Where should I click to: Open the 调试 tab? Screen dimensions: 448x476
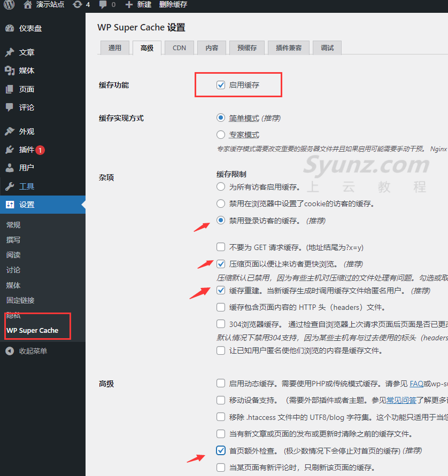(x=327, y=48)
